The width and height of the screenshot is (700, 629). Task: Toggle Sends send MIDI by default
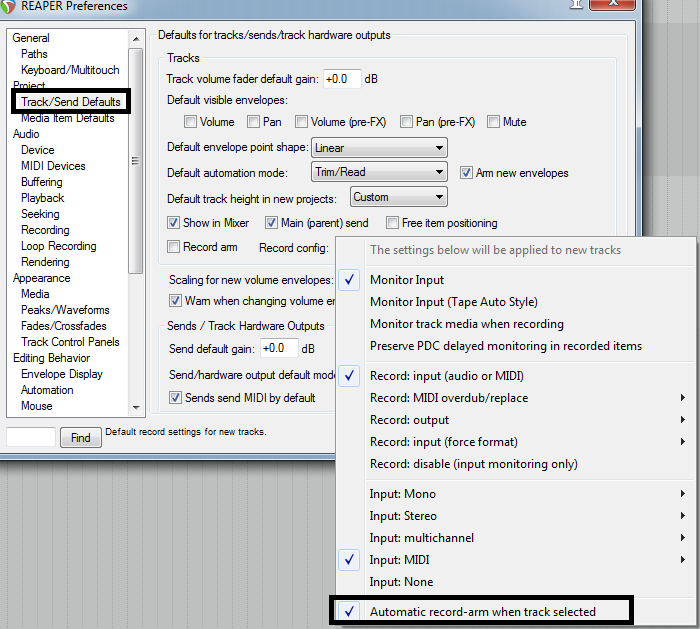coord(175,398)
